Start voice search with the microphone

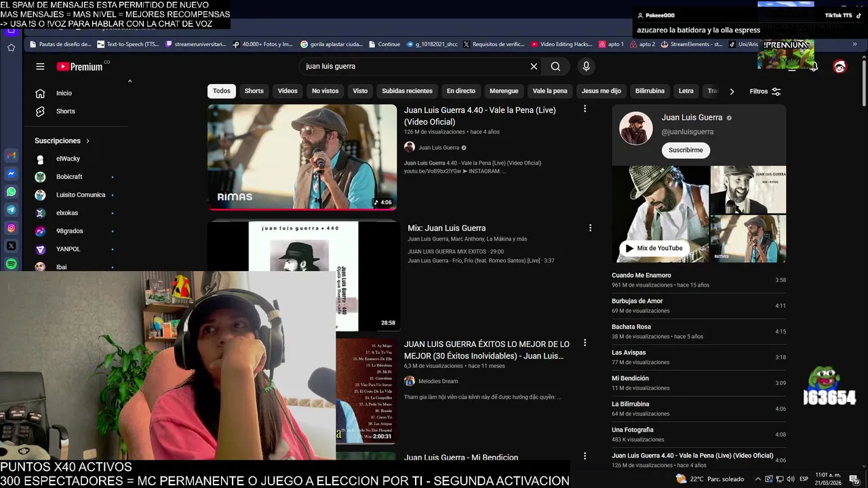(587, 66)
